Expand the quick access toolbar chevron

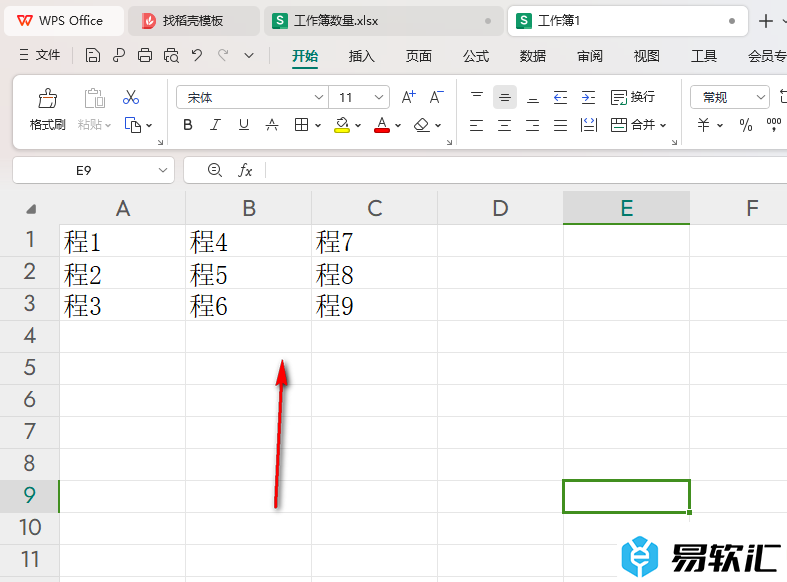tap(249, 55)
